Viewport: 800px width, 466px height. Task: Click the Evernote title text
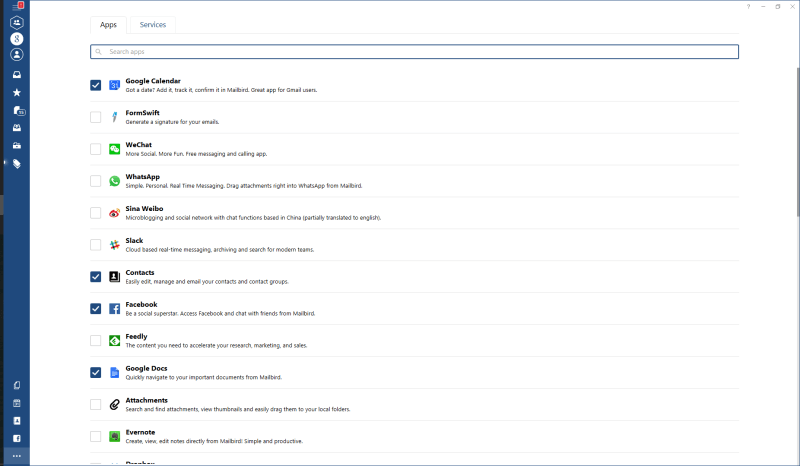140,432
